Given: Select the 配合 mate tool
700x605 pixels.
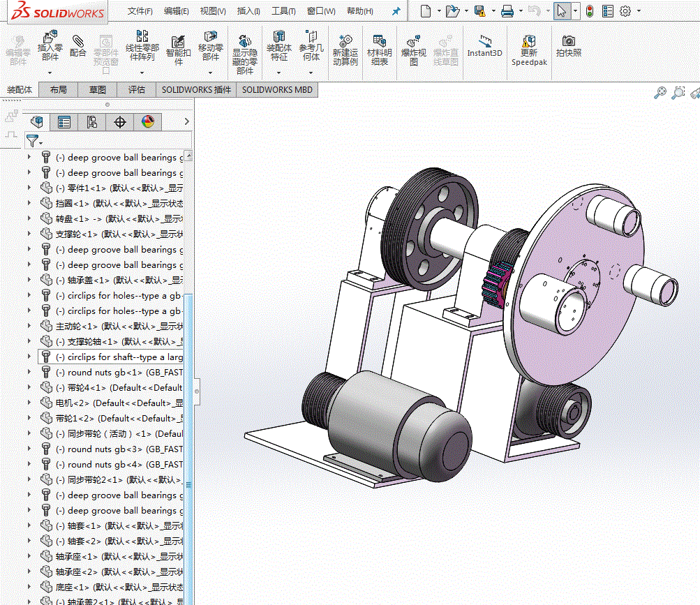Looking at the screenshot, I should pos(77,46).
